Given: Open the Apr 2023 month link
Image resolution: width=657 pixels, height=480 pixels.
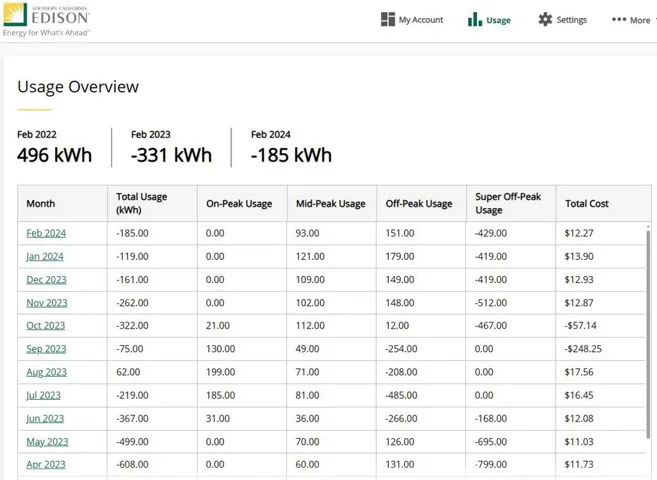Looking at the screenshot, I should tap(46, 464).
